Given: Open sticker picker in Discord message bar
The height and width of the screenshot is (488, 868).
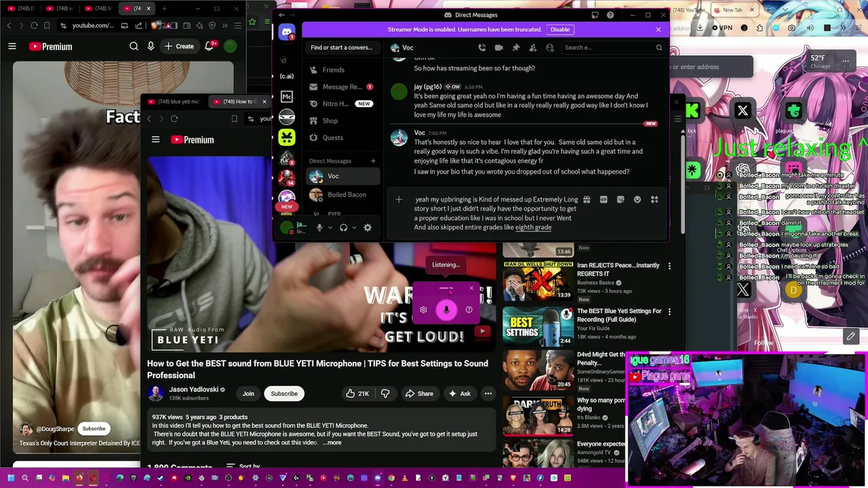Looking at the screenshot, I should coord(620,200).
